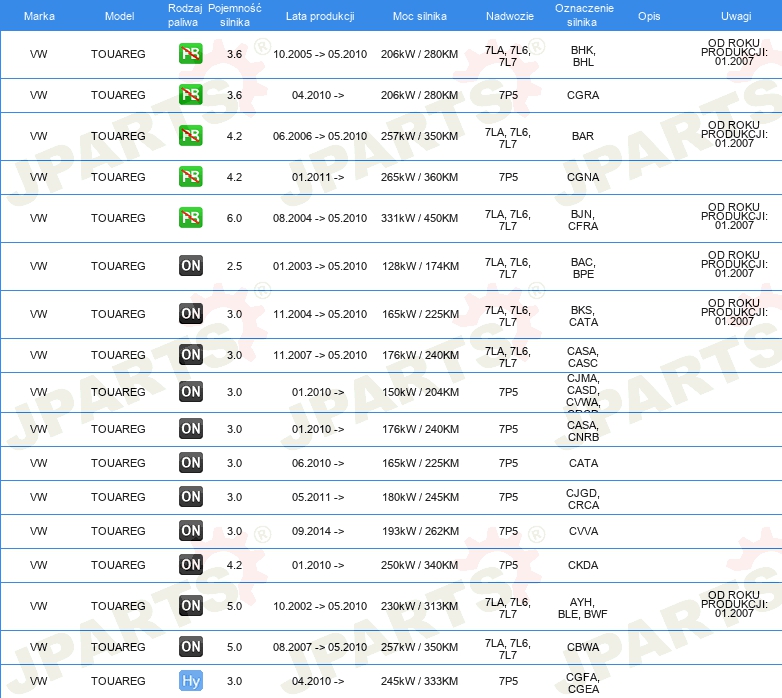Click the PB icon in the CGRA engine row
Viewport: 782px width, 698px height.
tap(191, 95)
